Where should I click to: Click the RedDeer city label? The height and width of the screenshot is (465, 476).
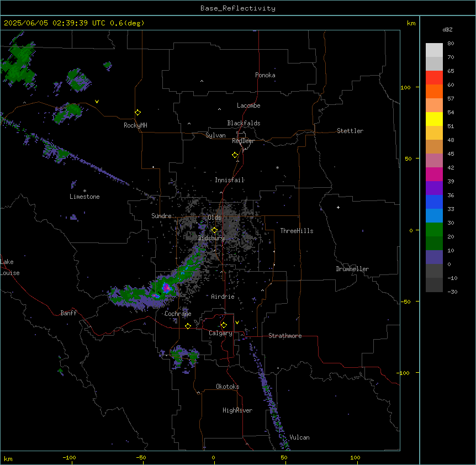(x=243, y=141)
